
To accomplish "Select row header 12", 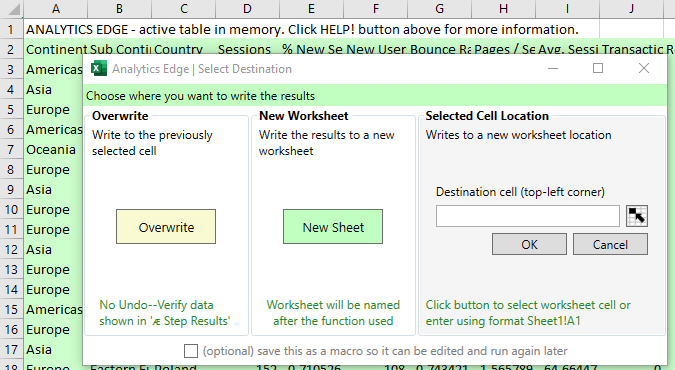I will [x=11, y=249].
